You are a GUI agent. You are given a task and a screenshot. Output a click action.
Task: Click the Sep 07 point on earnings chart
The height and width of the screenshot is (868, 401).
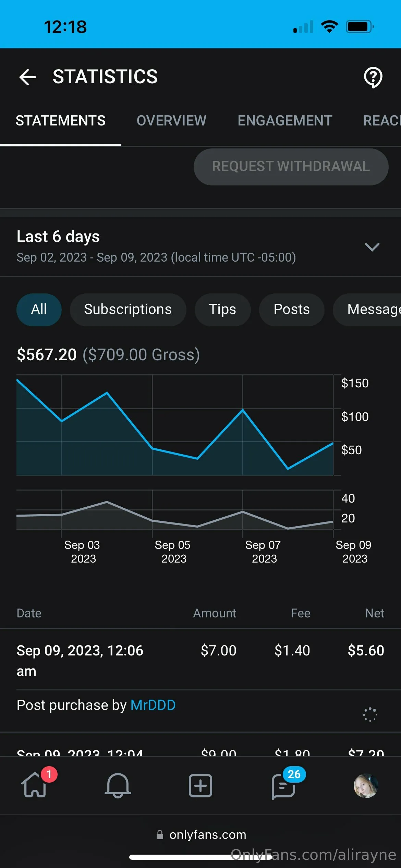(243, 410)
